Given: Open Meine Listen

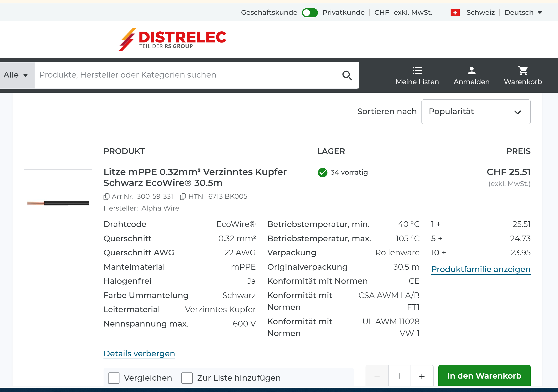Looking at the screenshot, I should point(417,75).
